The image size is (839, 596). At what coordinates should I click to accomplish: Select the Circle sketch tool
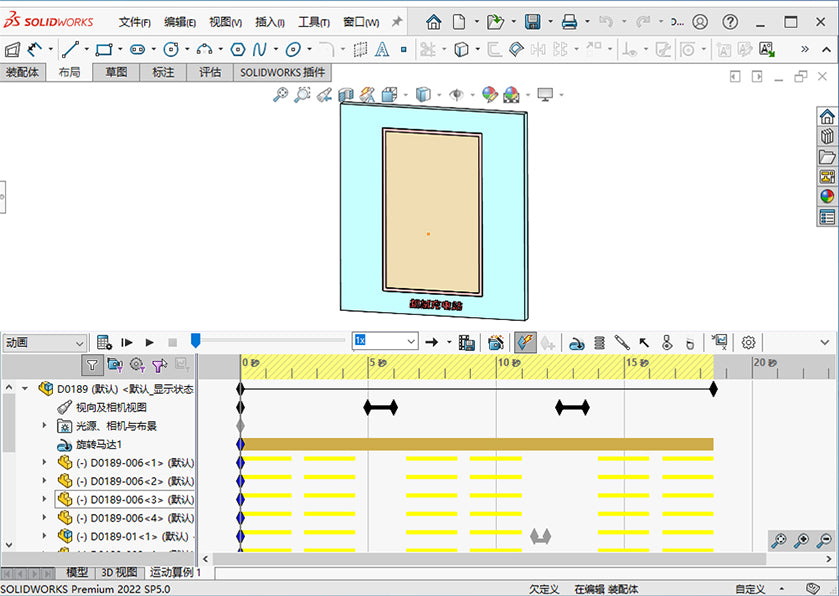tap(171, 50)
